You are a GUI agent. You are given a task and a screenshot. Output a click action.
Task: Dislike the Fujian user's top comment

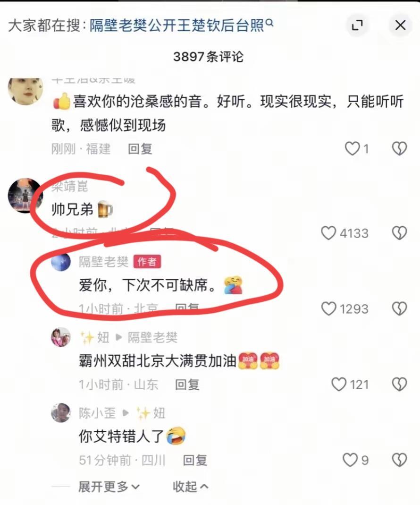[399, 149]
